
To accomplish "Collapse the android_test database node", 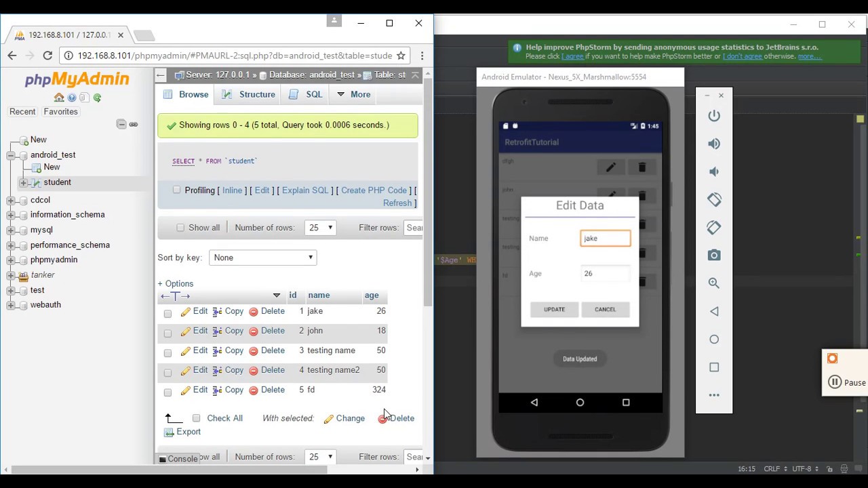I will pos(11,155).
